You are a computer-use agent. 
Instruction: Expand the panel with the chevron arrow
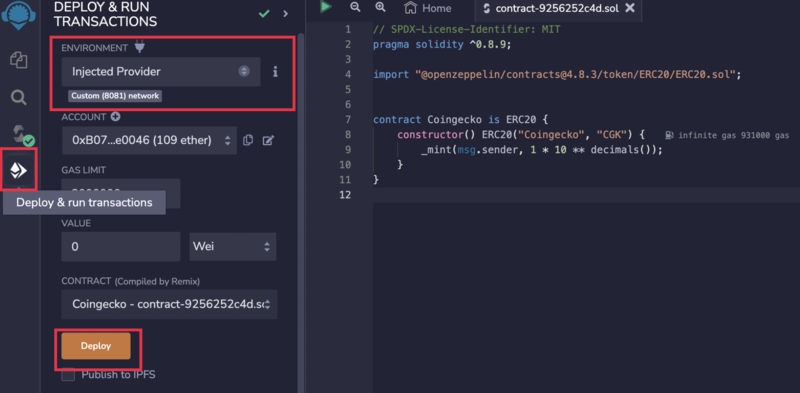(286, 14)
